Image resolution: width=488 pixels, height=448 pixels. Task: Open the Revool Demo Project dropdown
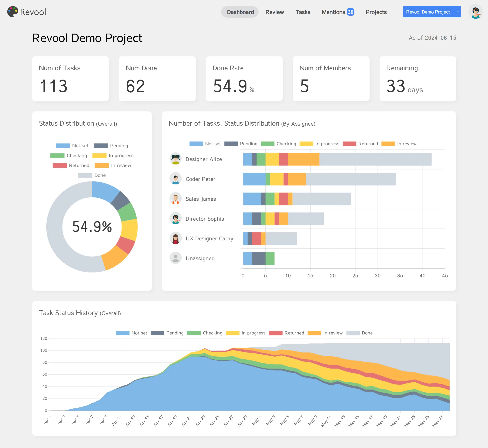[432, 12]
